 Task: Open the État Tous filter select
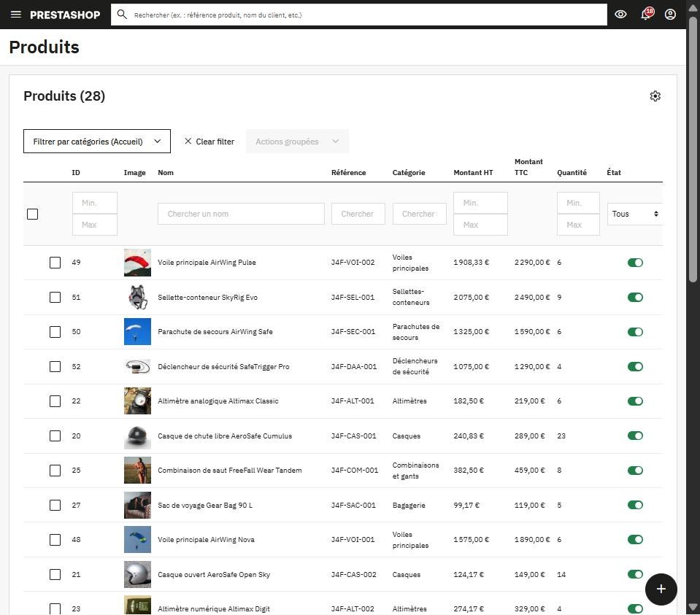[x=634, y=214]
